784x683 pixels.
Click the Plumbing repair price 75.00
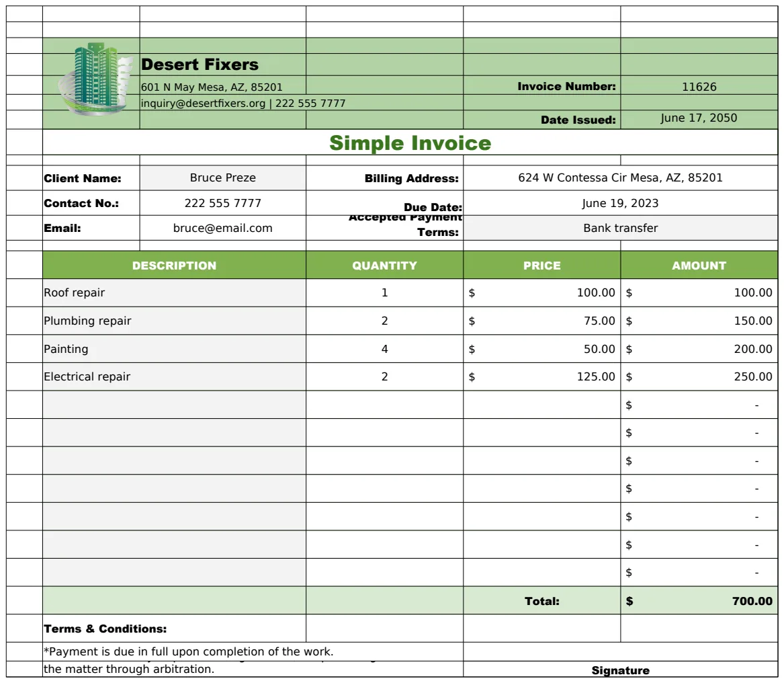[x=542, y=321]
